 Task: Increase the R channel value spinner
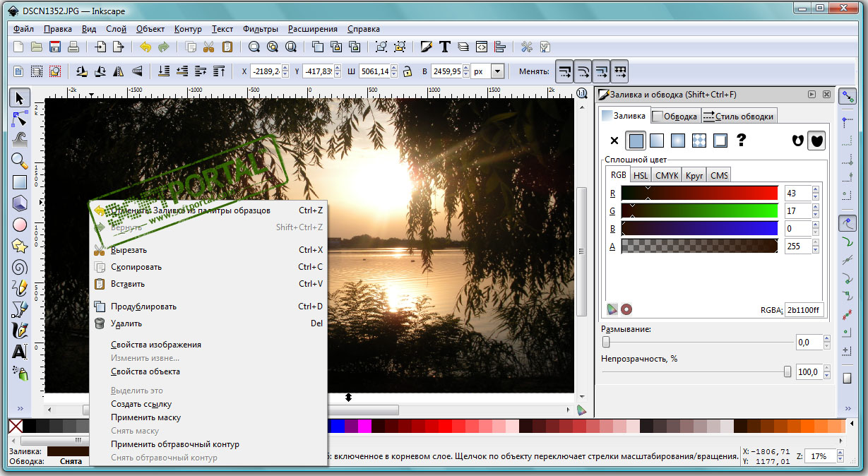tap(816, 189)
